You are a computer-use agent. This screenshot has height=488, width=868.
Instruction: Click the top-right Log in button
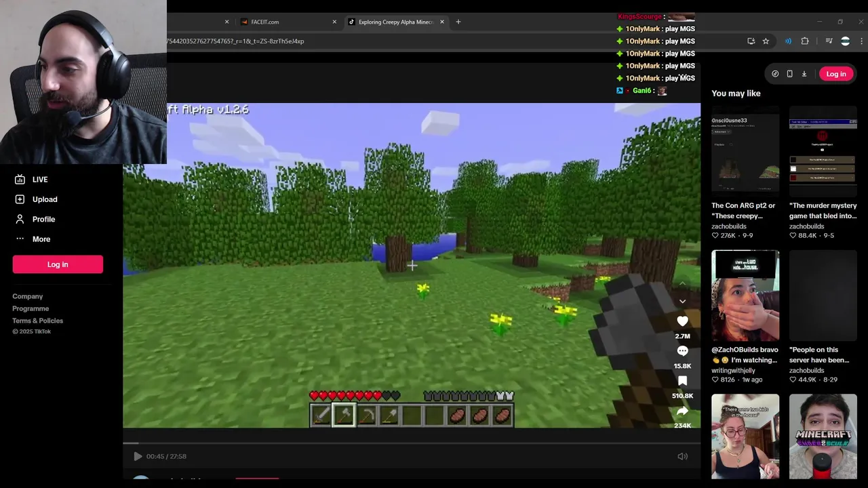(x=835, y=74)
